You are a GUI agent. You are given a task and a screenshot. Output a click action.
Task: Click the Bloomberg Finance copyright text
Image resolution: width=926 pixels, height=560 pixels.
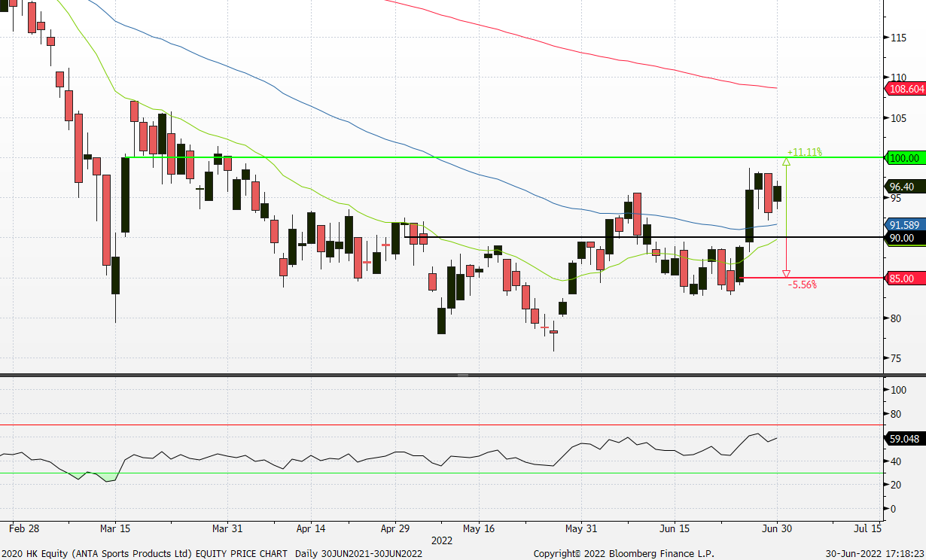point(623,554)
